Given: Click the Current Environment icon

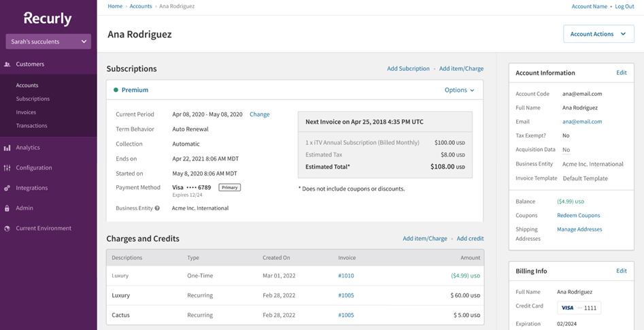Looking at the screenshot, I should (7, 229).
